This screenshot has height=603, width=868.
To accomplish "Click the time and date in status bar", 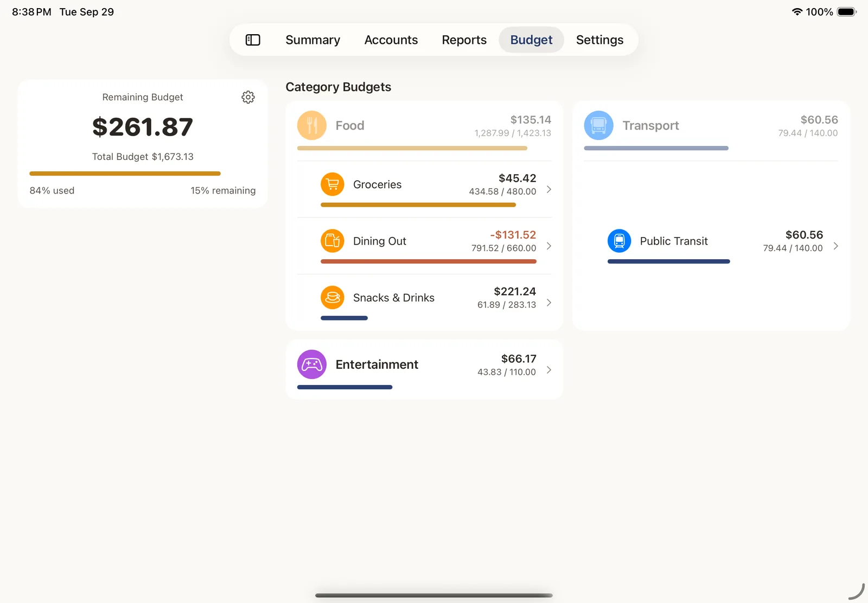I will (x=63, y=12).
